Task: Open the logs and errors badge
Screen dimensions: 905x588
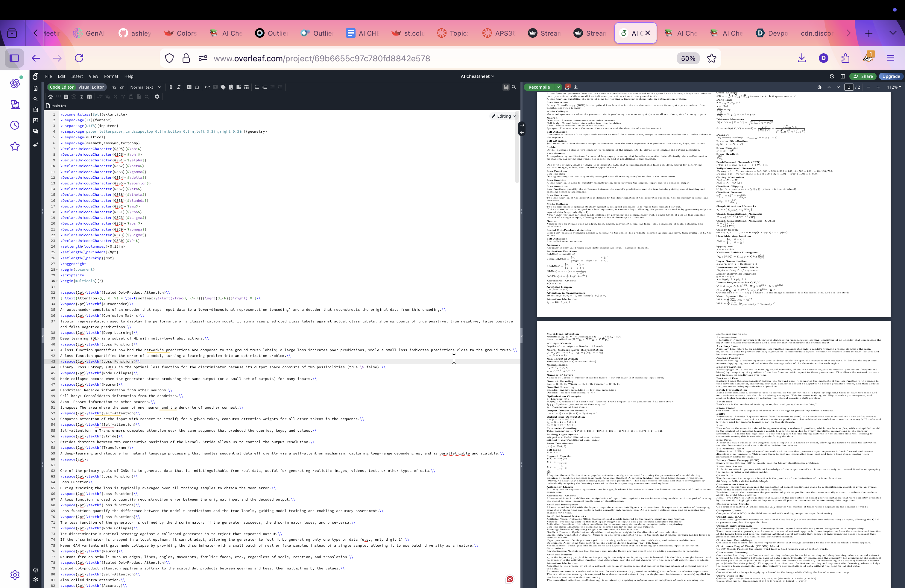Action: point(568,87)
